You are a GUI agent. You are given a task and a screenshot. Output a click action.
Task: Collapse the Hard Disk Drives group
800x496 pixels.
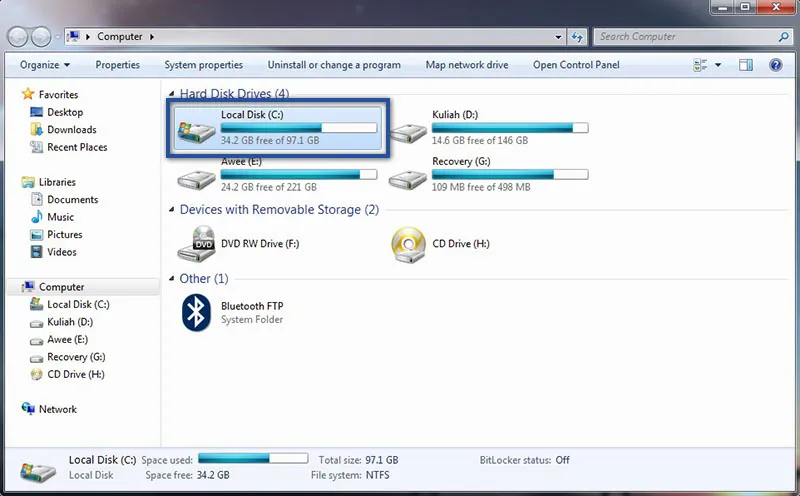coord(172,94)
